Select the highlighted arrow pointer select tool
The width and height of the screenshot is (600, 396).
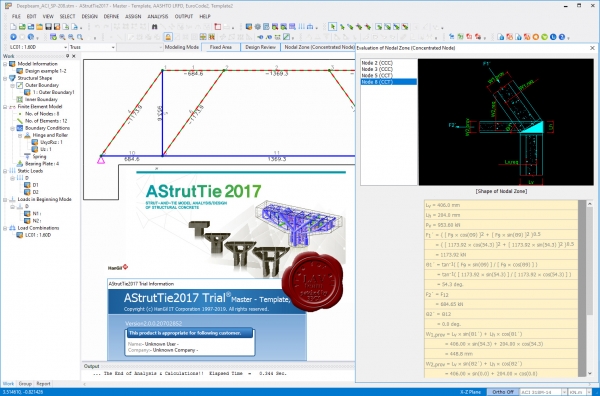click(x=333, y=27)
